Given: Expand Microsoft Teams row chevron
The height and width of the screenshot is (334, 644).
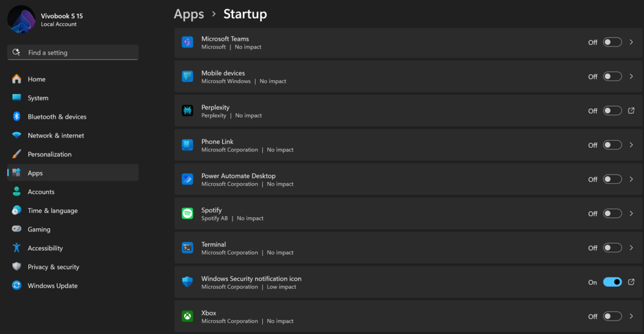Looking at the screenshot, I should click(632, 42).
